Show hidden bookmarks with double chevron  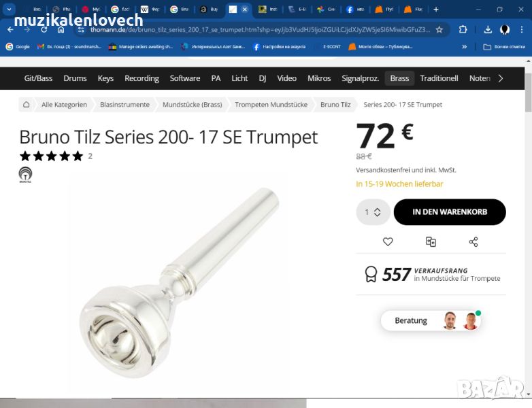tap(464, 47)
